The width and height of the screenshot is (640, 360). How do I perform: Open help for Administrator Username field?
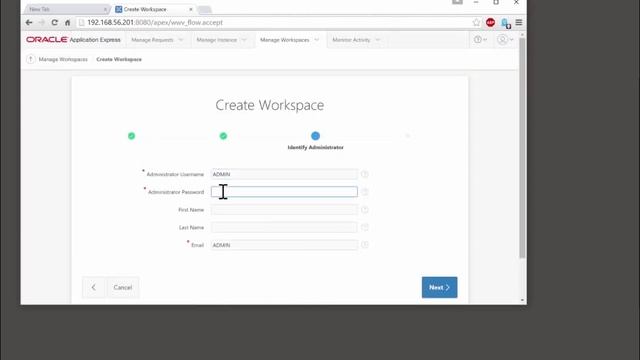(364, 174)
